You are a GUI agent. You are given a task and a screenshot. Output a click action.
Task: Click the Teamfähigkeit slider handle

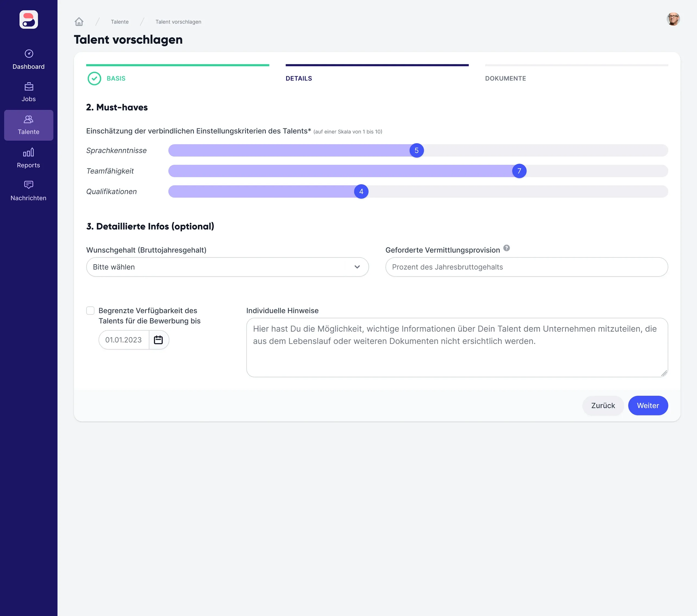click(x=519, y=171)
